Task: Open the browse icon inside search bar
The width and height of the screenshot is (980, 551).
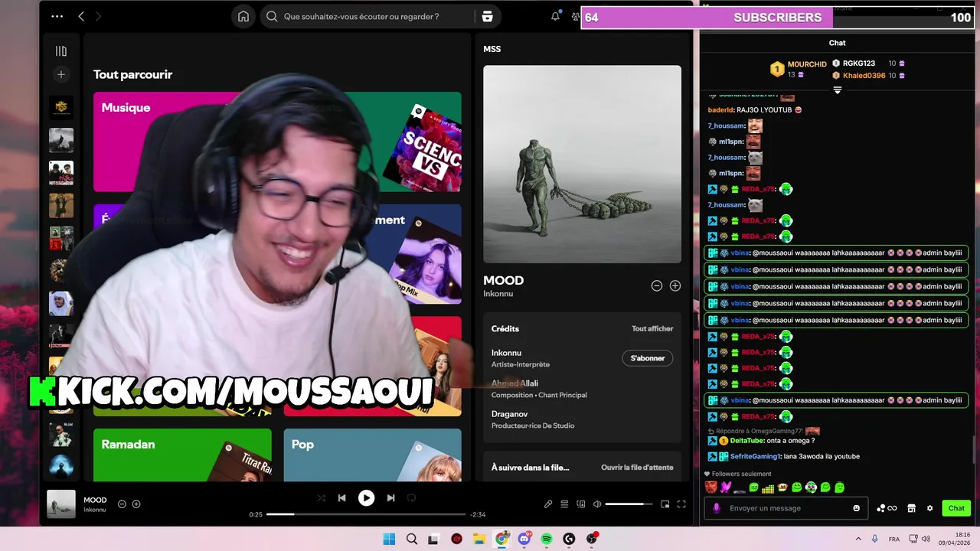Action: (487, 16)
